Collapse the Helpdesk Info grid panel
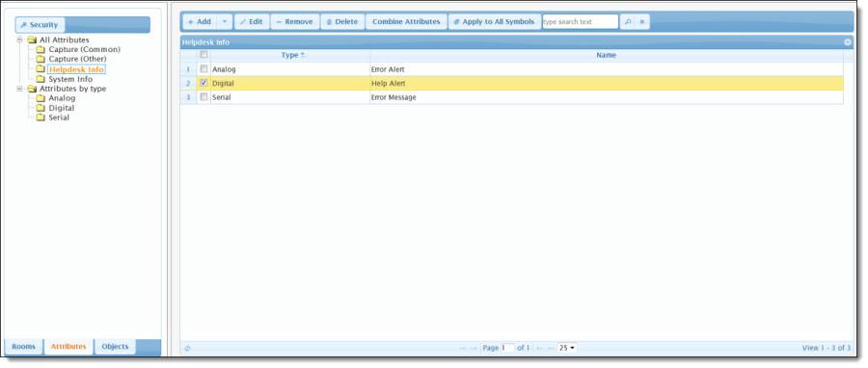 pos(847,42)
